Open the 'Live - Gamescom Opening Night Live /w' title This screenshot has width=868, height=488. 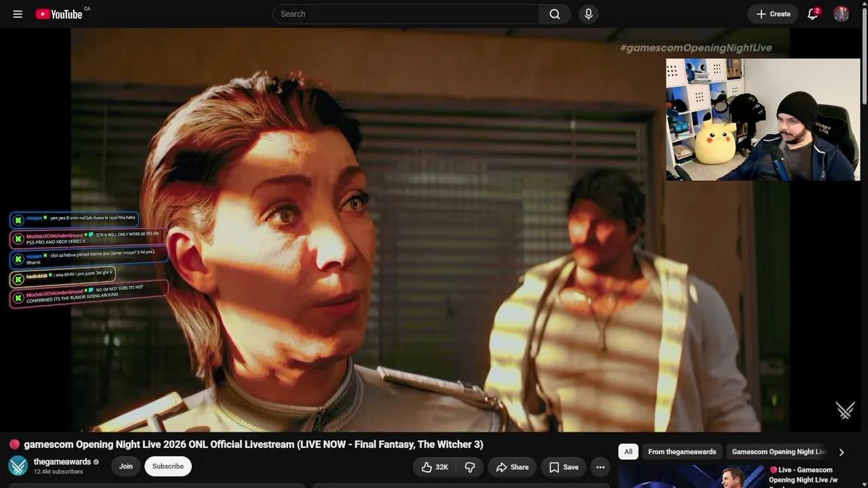point(804,475)
